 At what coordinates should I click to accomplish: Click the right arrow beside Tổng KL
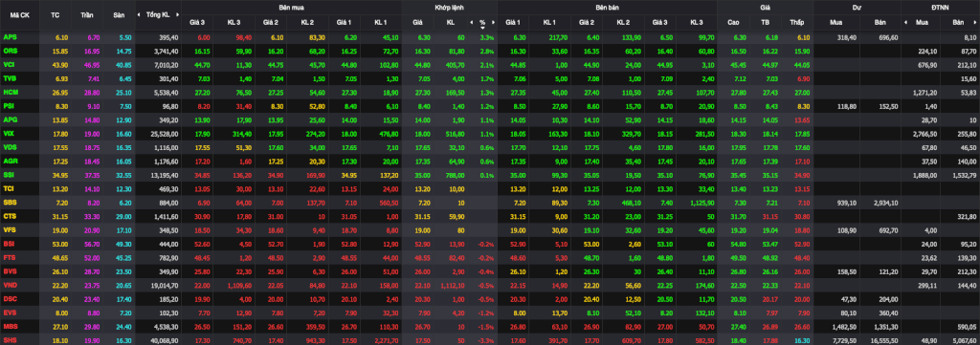click(x=178, y=14)
